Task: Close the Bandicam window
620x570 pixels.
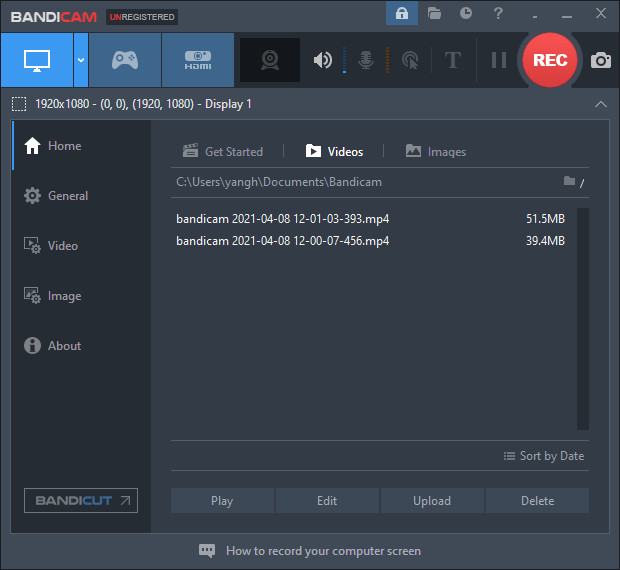Action: click(x=601, y=13)
